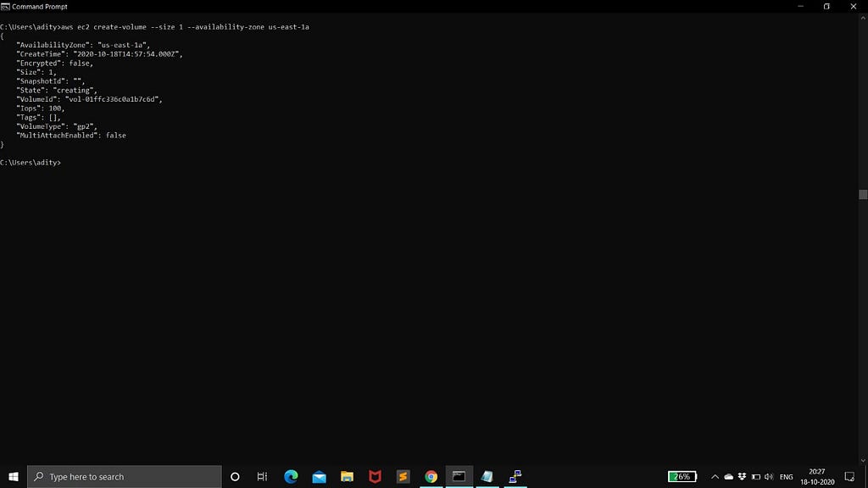868x488 pixels.
Task: Click the 26% battery indicator
Action: [x=682, y=476]
